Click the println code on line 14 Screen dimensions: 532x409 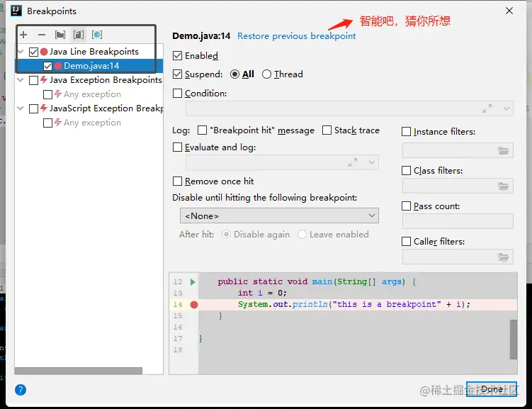pyautogui.click(x=354, y=305)
